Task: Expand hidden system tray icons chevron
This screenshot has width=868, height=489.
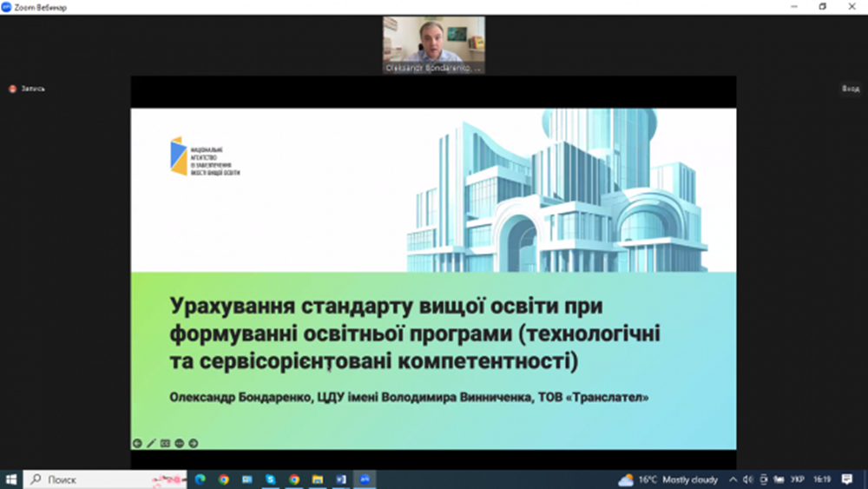Action: [x=733, y=479]
